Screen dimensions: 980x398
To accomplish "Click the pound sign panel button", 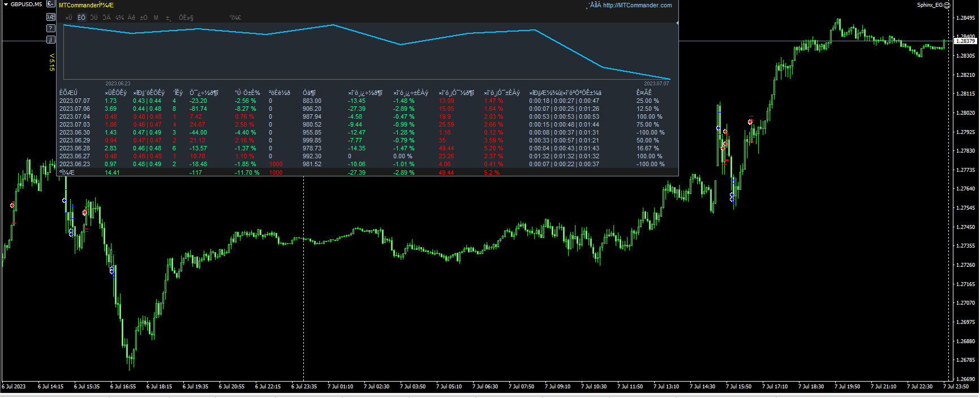I will [x=50, y=5].
